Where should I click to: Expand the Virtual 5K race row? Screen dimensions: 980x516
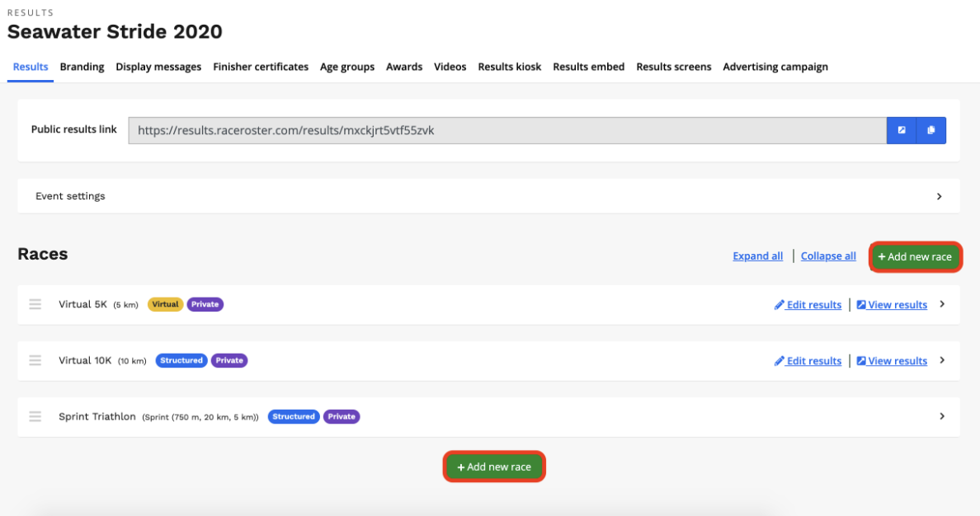942,304
